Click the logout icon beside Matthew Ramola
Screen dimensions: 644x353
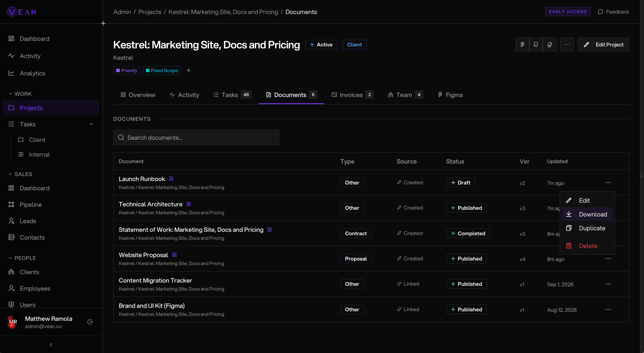[90, 322]
